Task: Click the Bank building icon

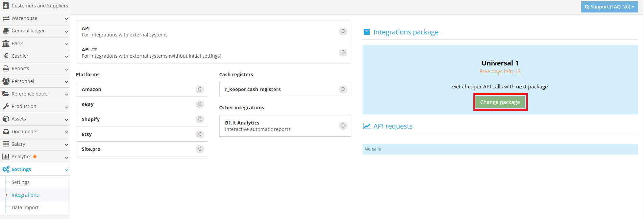Action: [6, 44]
